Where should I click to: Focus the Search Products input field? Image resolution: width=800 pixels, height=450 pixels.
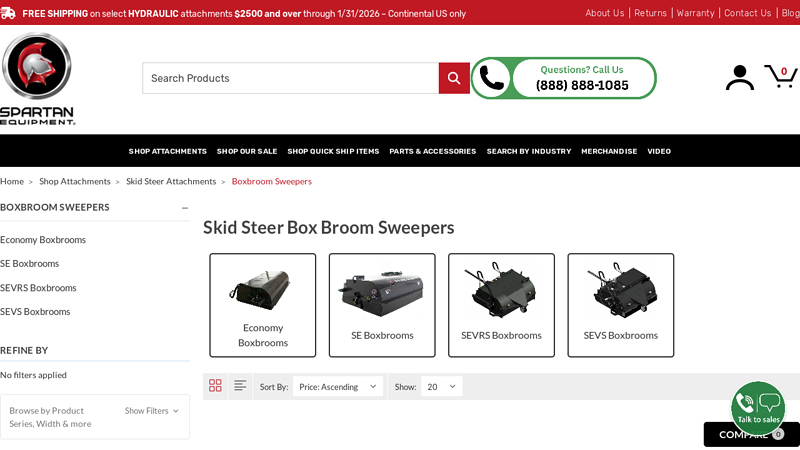[x=290, y=78]
